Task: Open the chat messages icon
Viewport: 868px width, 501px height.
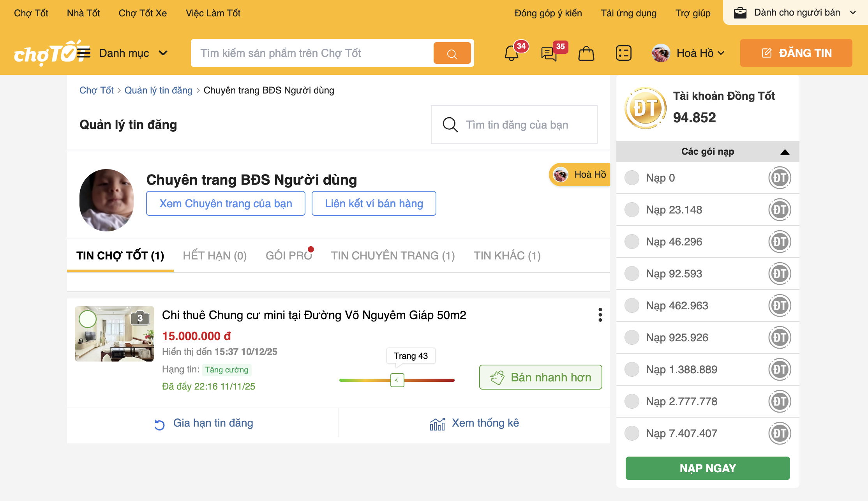Action: [x=549, y=53]
